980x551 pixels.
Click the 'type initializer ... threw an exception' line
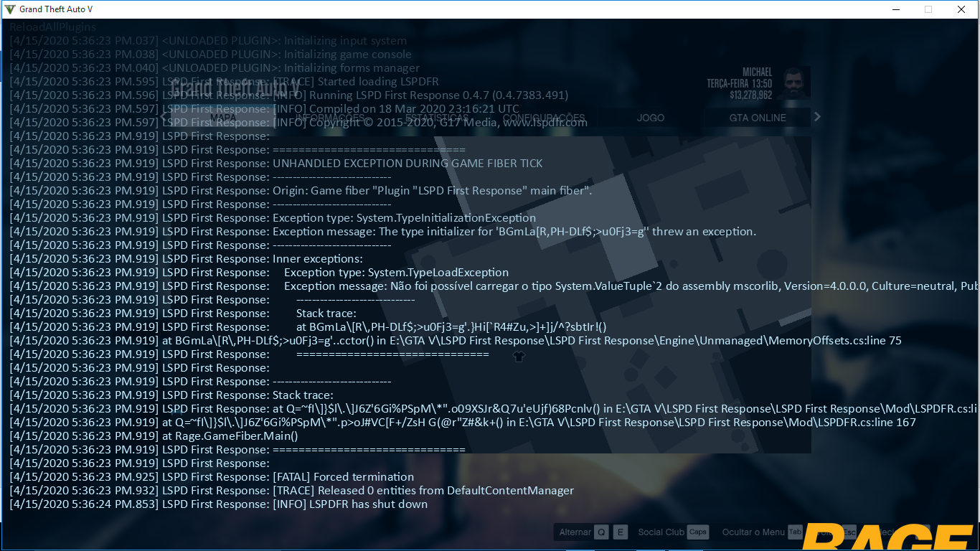click(383, 232)
